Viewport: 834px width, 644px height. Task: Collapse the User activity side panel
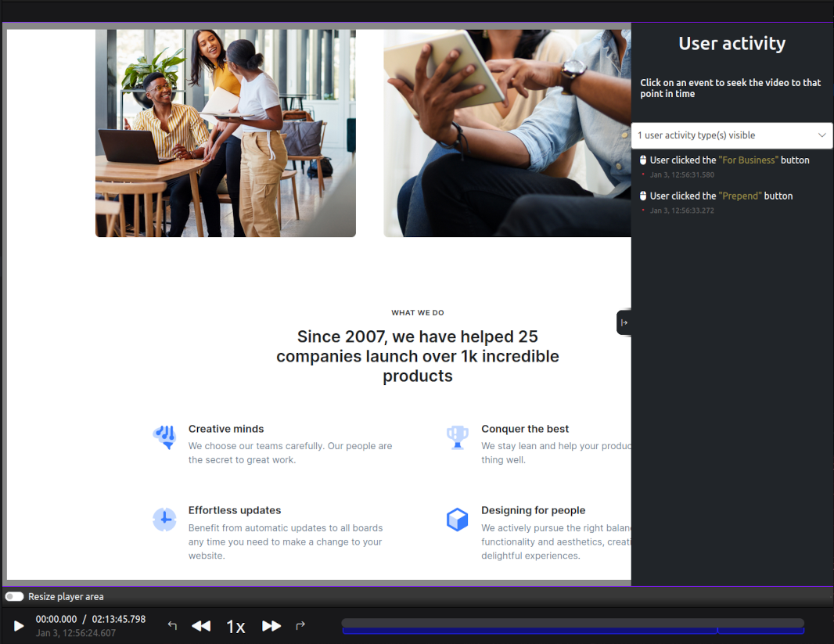(x=624, y=322)
